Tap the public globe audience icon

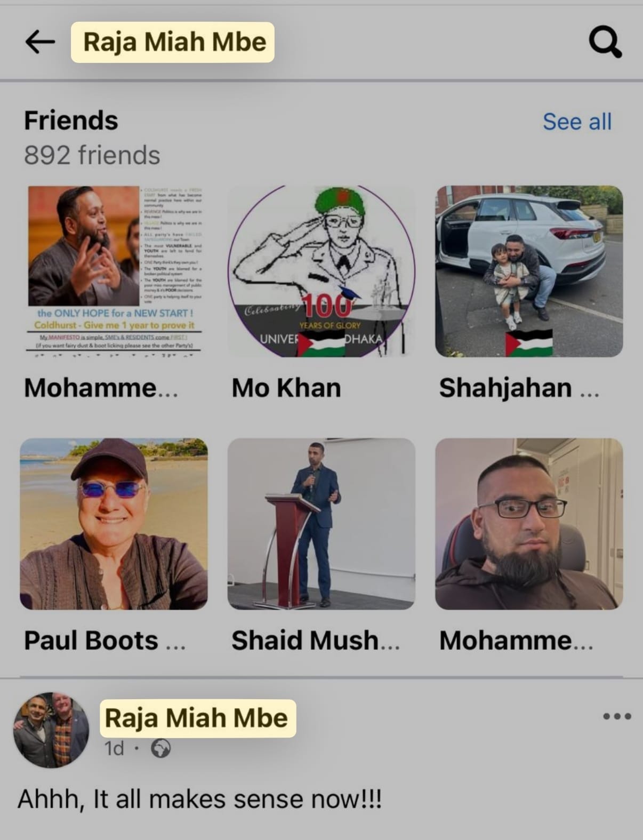tap(160, 748)
